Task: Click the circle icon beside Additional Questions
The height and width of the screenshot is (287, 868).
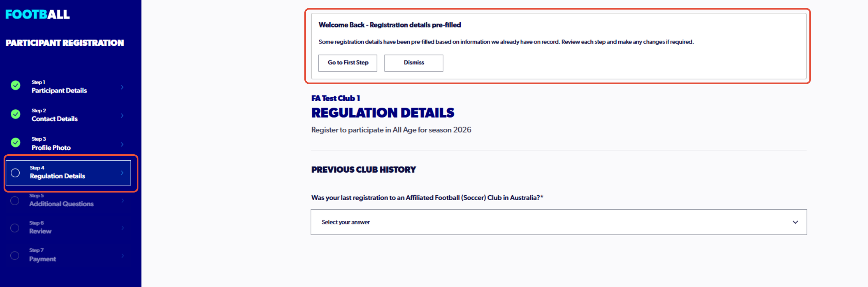Action: [15, 201]
